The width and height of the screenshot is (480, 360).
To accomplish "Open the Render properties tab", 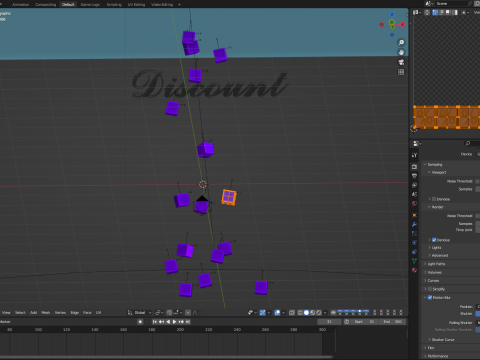I will tap(414, 166).
